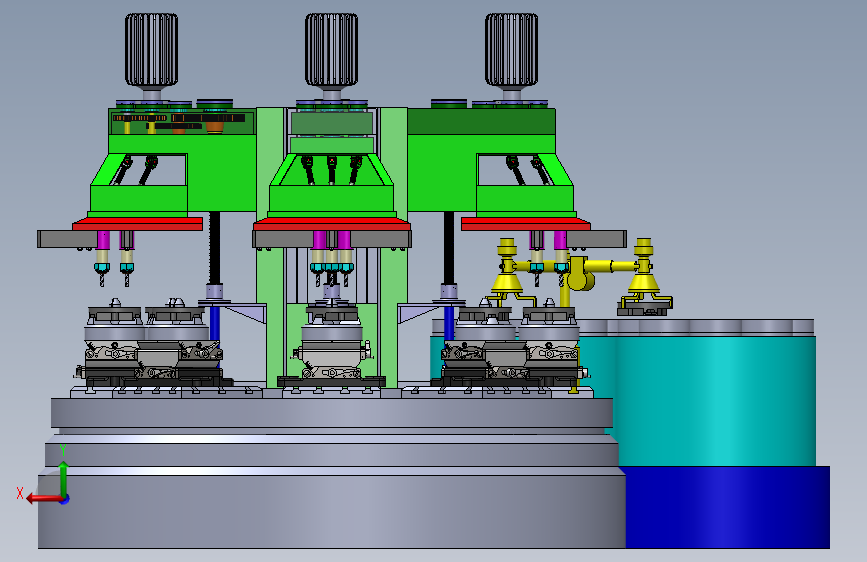Select the left black threaded rod
The width and height of the screenshot is (867, 562).
215,248
